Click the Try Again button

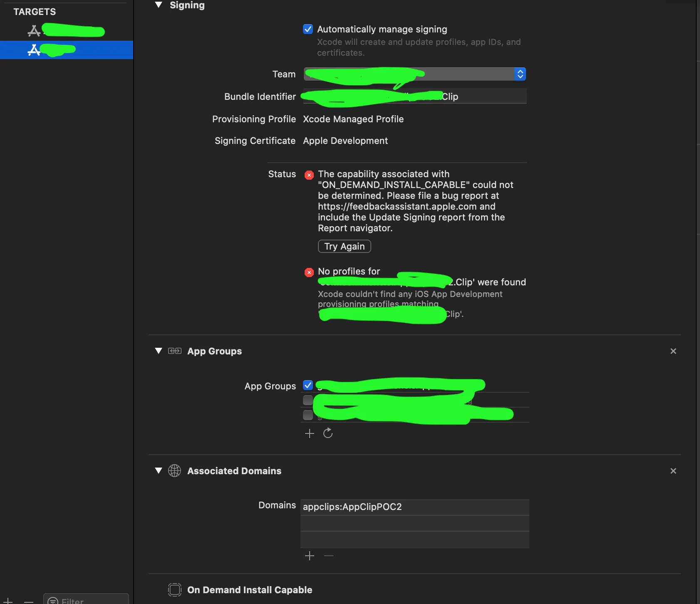tap(344, 246)
